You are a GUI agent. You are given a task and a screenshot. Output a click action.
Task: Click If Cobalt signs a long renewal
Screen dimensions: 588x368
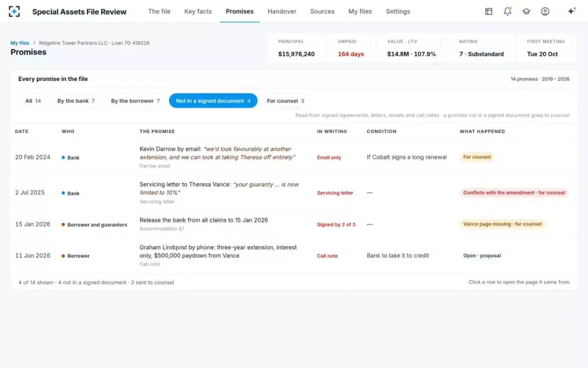pyautogui.click(x=407, y=157)
